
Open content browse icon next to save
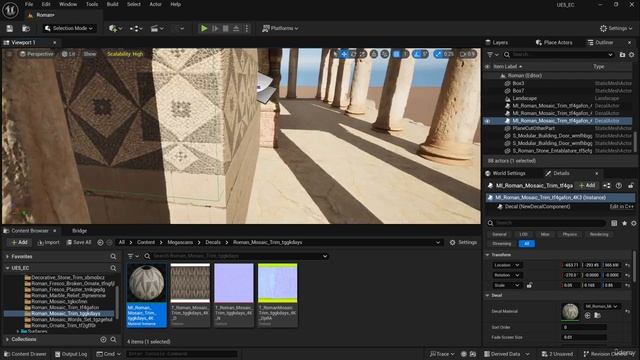(26, 28)
